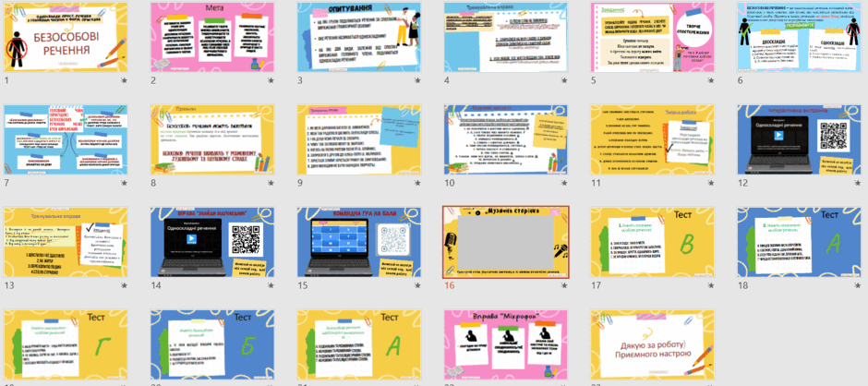Viewport: 868px width, 386px height.
Task: Click the animation star under slide 17
Action: pyautogui.click(x=711, y=285)
